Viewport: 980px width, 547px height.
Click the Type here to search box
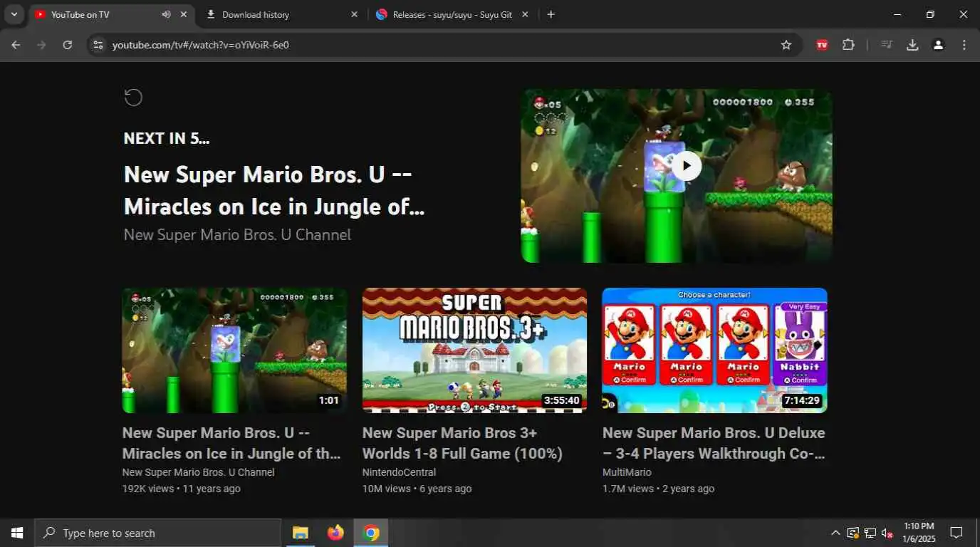click(x=158, y=533)
